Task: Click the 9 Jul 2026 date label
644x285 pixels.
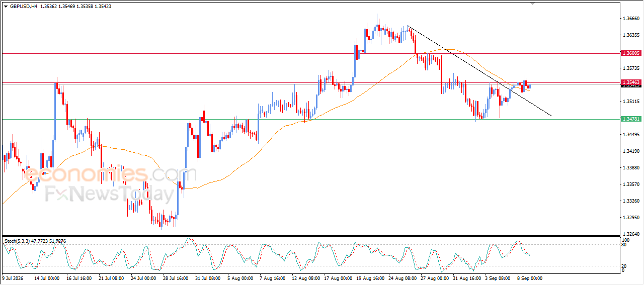Action: pyautogui.click(x=14, y=277)
